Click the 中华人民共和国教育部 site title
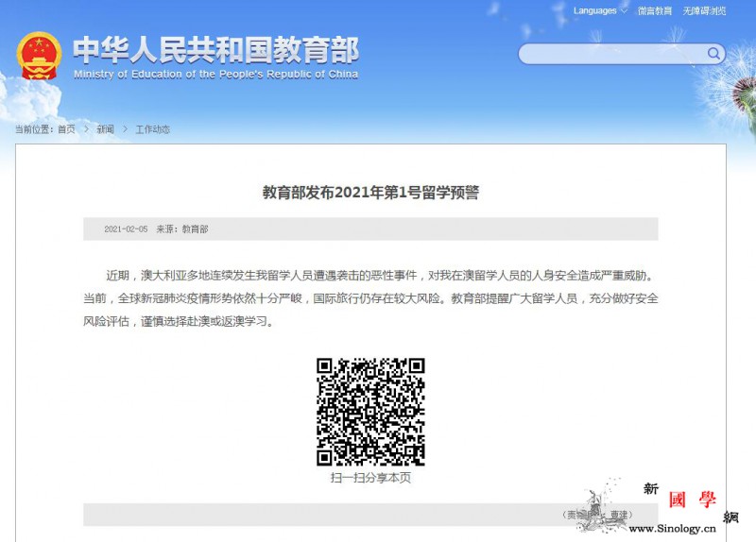 [x=215, y=50]
